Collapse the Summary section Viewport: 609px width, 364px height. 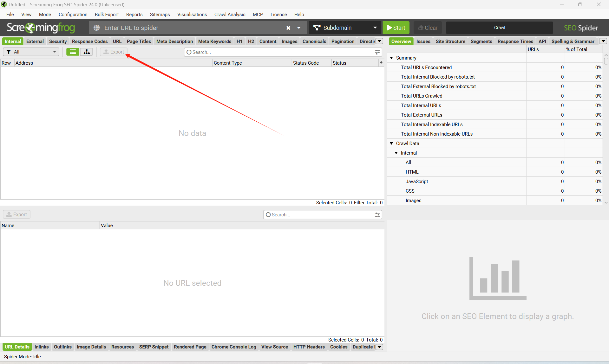[391, 58]
